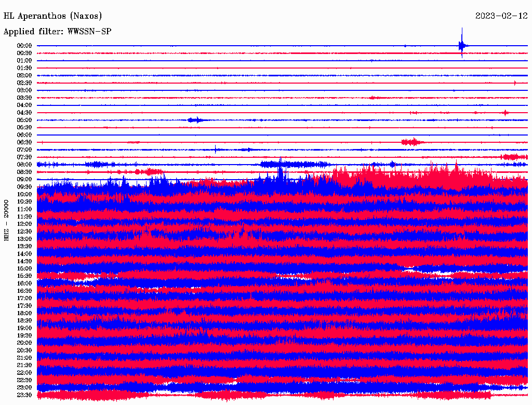The image size is (532, 405).
Task: Click the 00:30 time label
Action: [x=24, y=53]
